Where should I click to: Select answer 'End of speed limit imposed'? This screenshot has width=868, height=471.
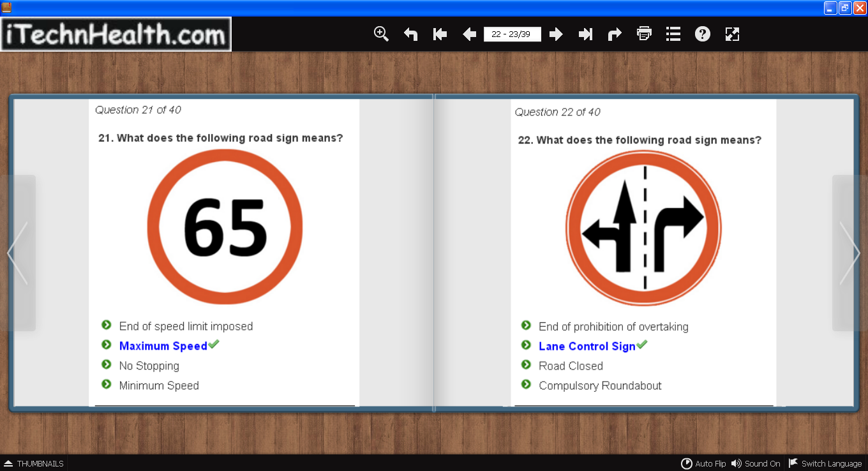(186, 326)
